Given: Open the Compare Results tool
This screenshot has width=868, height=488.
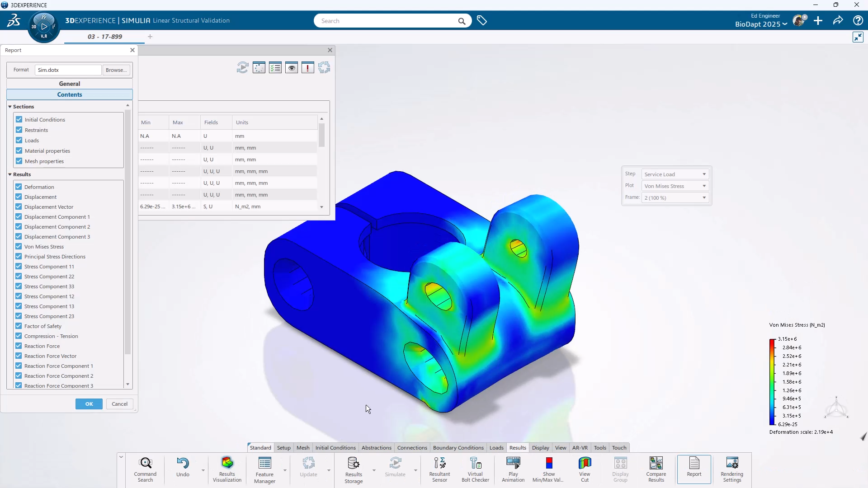Looking at the screenshot, I should tap(656, 469).
